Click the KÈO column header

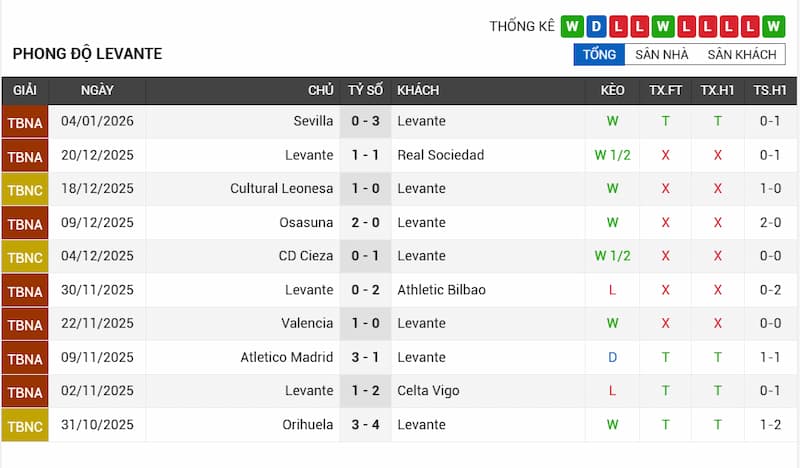[613, 90]
